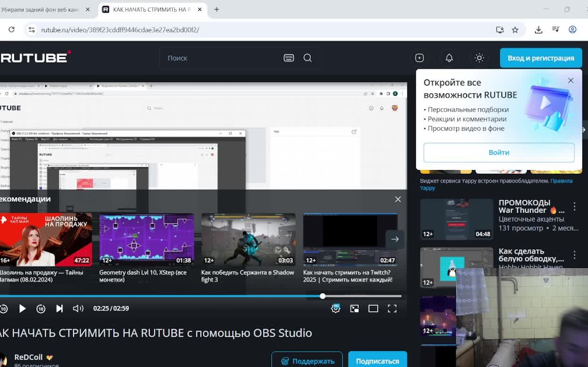The height and width of the screenshot is (367, 588).
Task: Click the Войти button in the popup
Action: [x=499, y=152]
